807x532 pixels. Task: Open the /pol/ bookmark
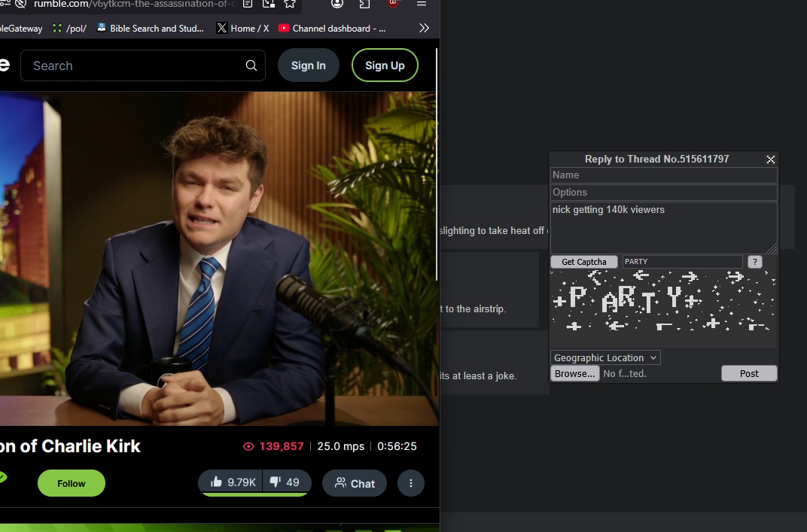[69, 29]
